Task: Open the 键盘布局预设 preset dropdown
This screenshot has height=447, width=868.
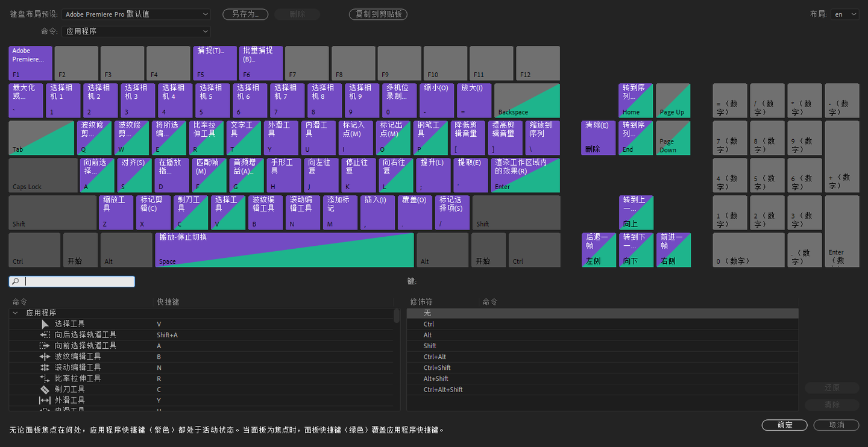Action: tap(136, 14)
